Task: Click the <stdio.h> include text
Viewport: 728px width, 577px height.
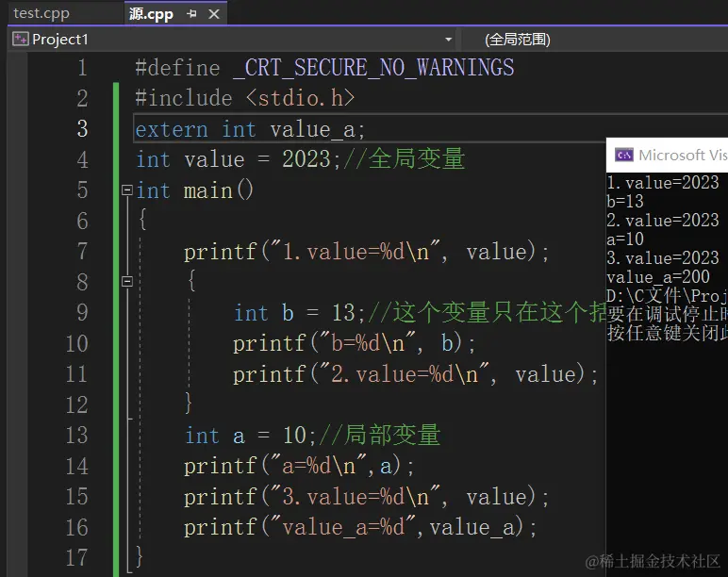Action: coord(300,98)
